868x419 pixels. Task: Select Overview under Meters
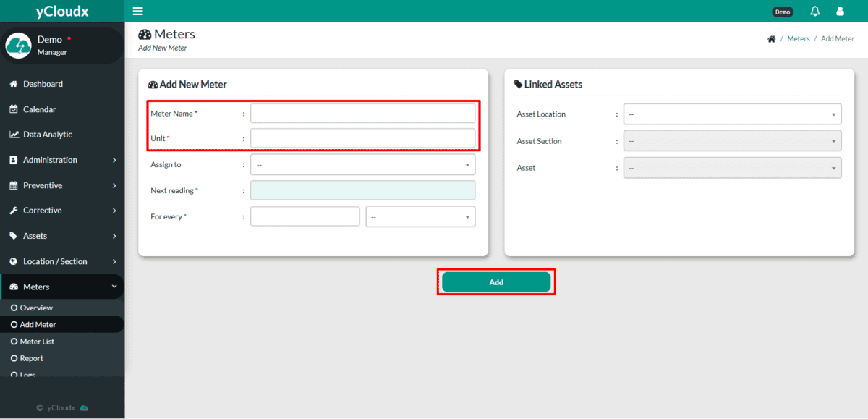(36, 308)
